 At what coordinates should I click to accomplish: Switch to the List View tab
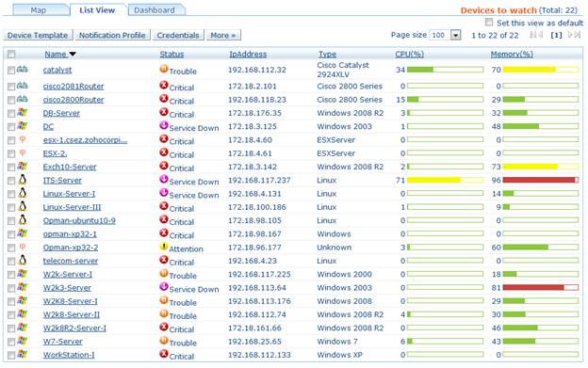pos(97,10)
